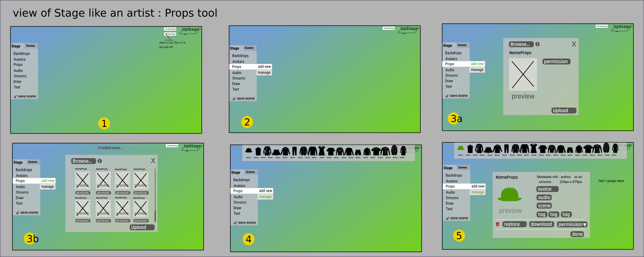Click the green hat prop in panel 5 strip
This screenshot has height=257, width=644.
click(x=460, y=148)
